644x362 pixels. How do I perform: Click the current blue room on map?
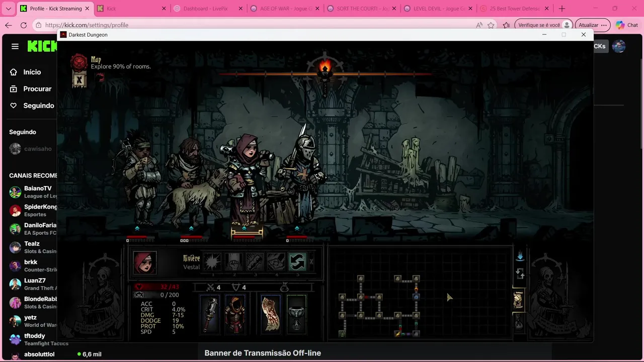(416, 297)
